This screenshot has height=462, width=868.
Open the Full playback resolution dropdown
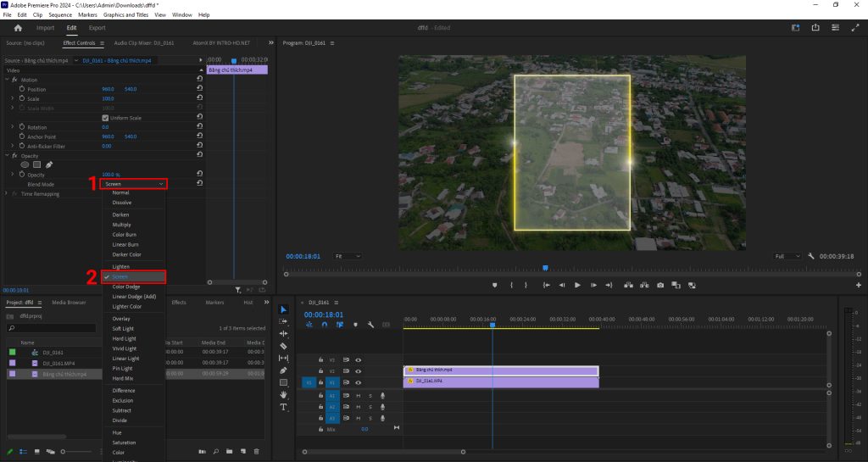(787, 256)
